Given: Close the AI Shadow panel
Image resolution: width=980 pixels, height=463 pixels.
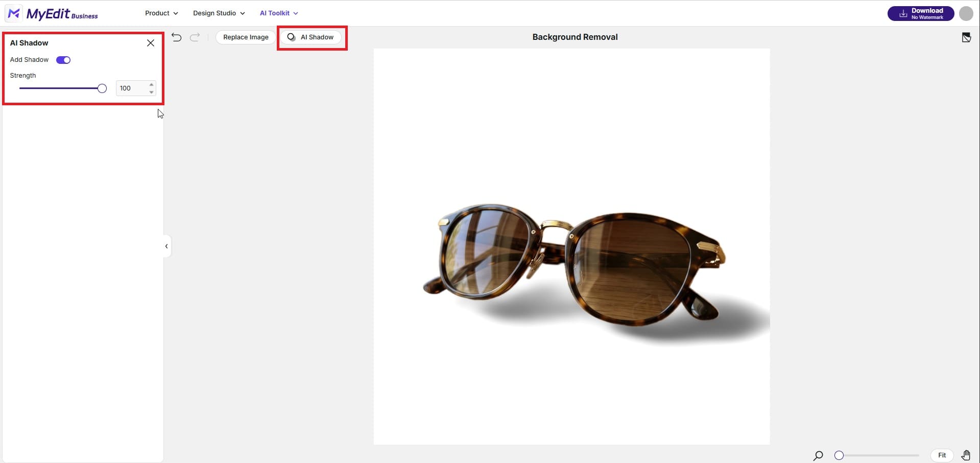Looking at the screenshot, I should point(150,43).
